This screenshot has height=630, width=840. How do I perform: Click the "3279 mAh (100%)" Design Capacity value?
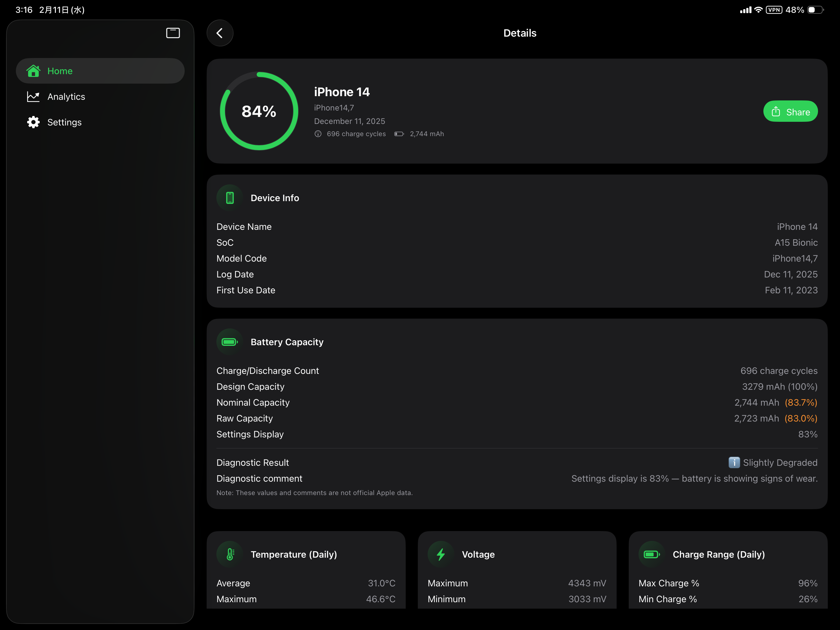click(780, 387)
